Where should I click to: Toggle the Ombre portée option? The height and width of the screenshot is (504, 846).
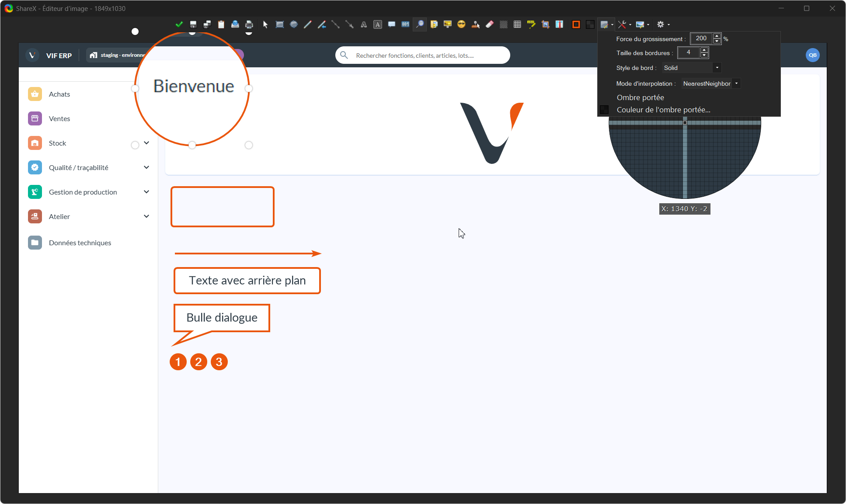tap(640, 97)
